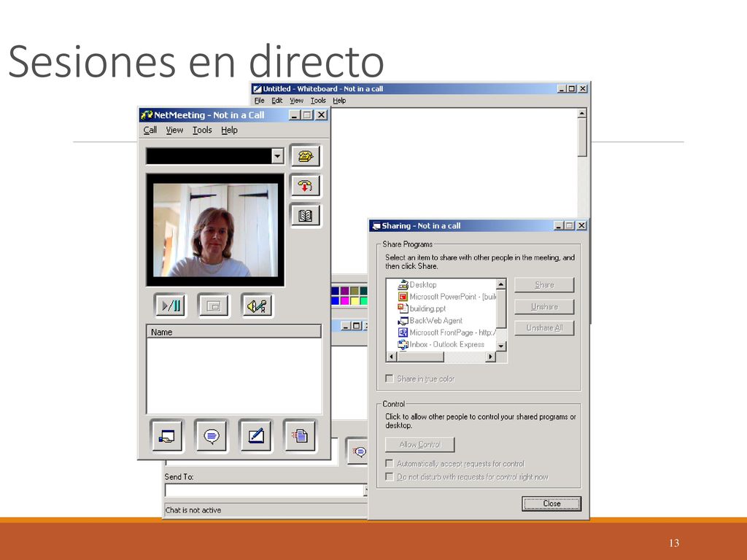This screenshot has height=560, width=747.
Task: Click the Name column header
Action: click(x=234, y=332)
